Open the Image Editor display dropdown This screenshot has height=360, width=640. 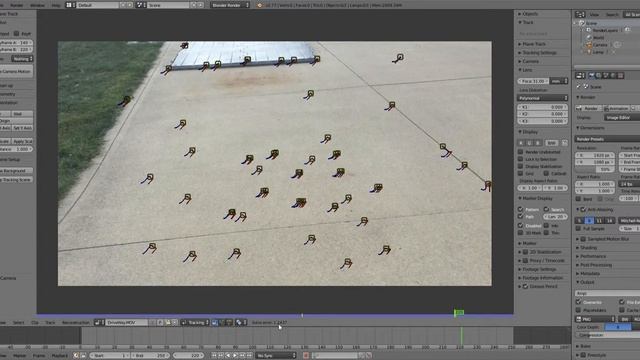click(622, 118)
